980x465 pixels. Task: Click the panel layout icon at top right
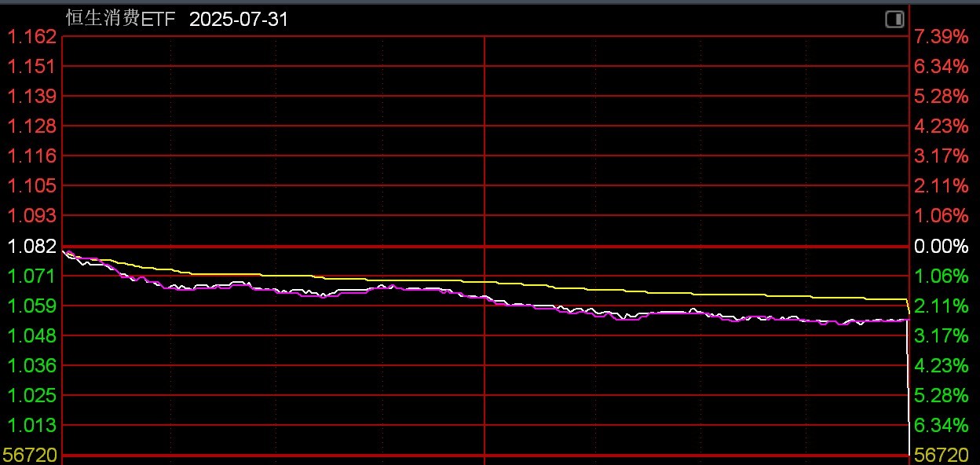[x=894, y=20]
